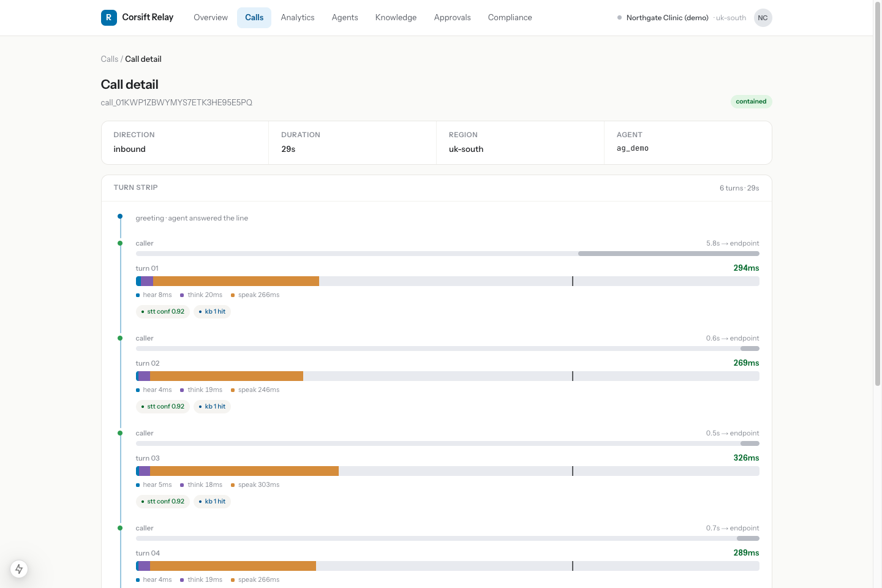Go to the Overview tab
This screenshot has height=588, width=882.
(x=211, y=18)
